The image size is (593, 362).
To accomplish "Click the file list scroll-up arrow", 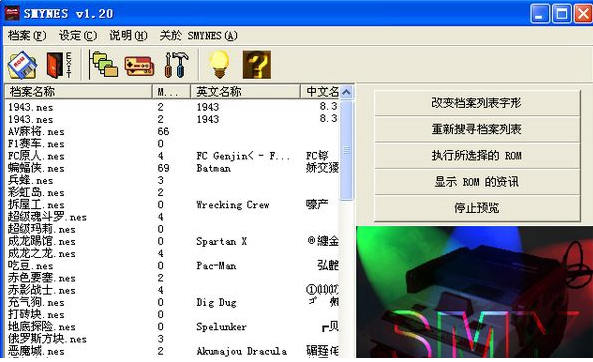I will point(346,92).
